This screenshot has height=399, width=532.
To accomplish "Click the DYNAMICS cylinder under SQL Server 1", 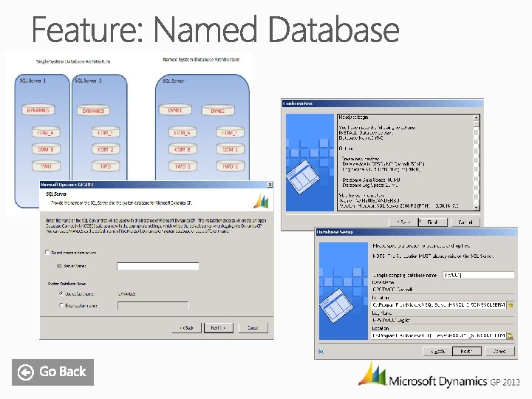I will point(38,110).
